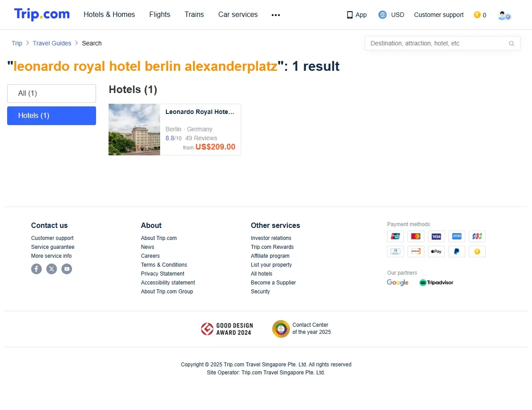Open Leonardo Royal Hotel thumbnail image
The width and height of the screenshot is (532, 410).
[x=134, y=130]
